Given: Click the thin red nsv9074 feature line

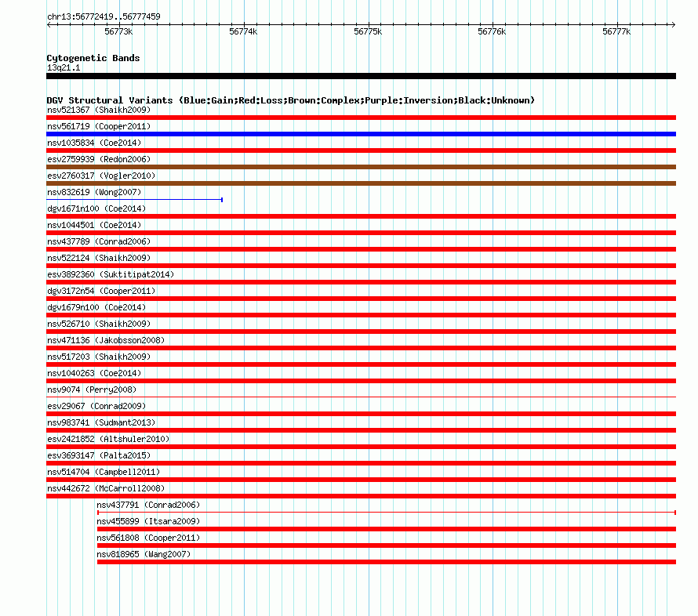Looking at the screenshot, I should tap(361, 397).
